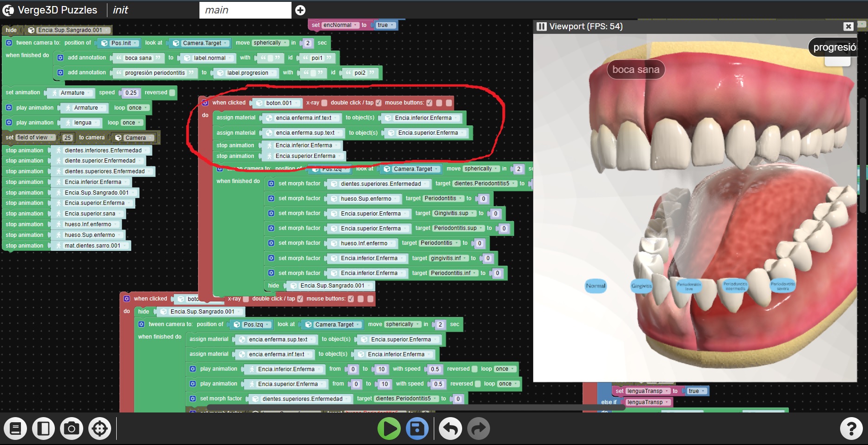Click the progresión label in viewport
This screenshot has height=445, width=868.
833,47
